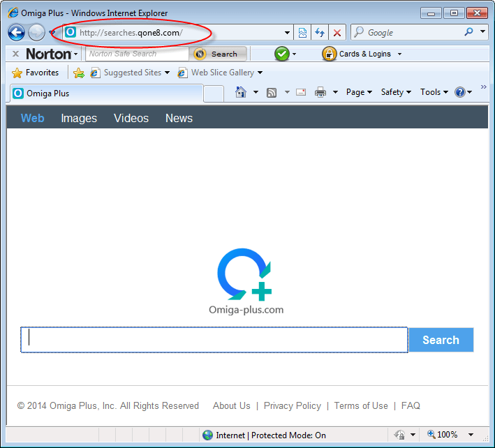Open Suggested Sites
Screen dimensions: 495x448
pos(130,73)
